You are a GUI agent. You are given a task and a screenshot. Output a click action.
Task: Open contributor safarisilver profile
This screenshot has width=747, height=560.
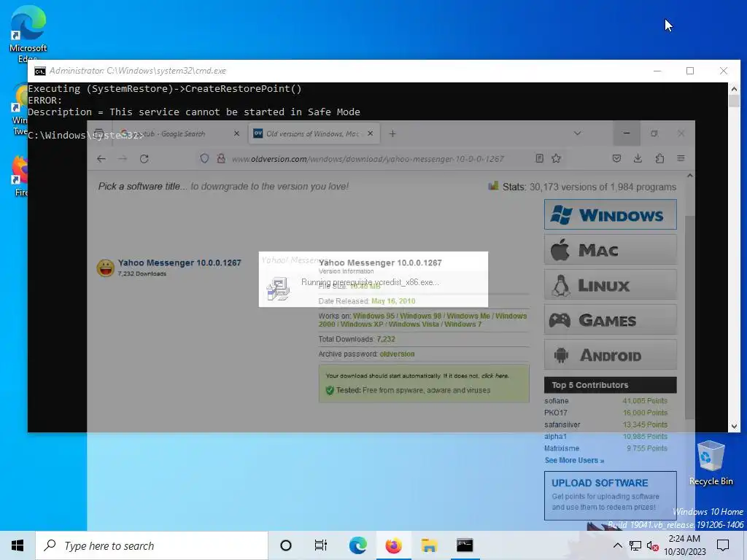[562, 425]
